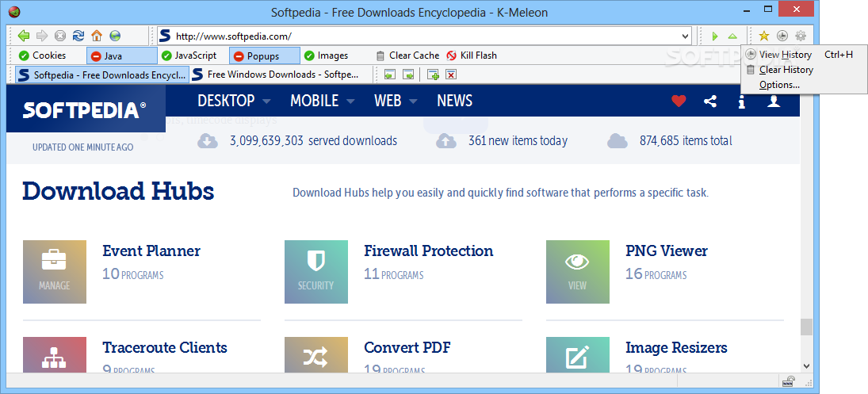Toggle the Java privacy setting
Viewport: 868px width, 394px height.
tap(122, 55)
